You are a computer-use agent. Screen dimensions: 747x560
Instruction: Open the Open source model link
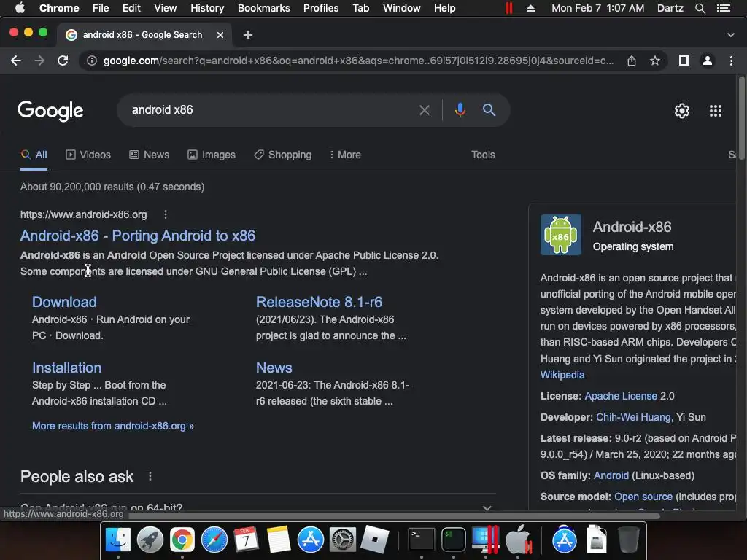[643, 497]
